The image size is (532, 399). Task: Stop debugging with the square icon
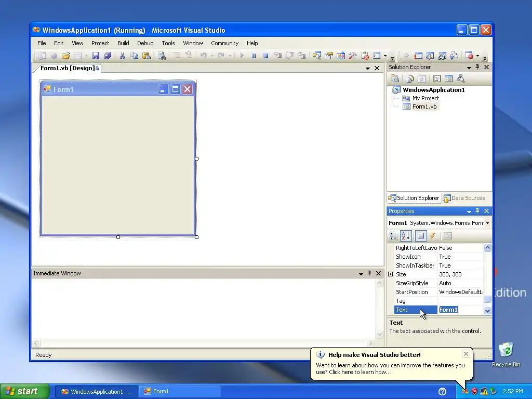[265, 56]
